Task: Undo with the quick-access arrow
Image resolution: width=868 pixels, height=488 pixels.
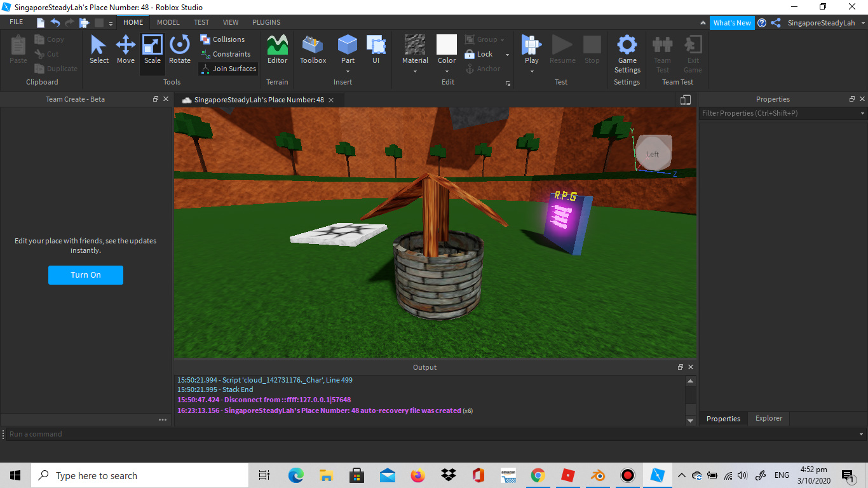Action: click(55, 23)
